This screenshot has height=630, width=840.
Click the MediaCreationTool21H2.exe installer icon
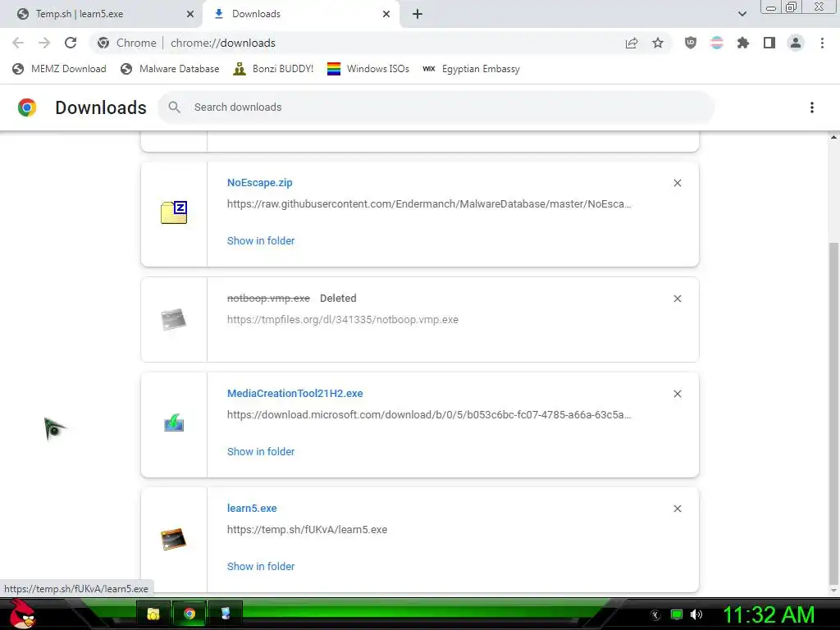174,423
